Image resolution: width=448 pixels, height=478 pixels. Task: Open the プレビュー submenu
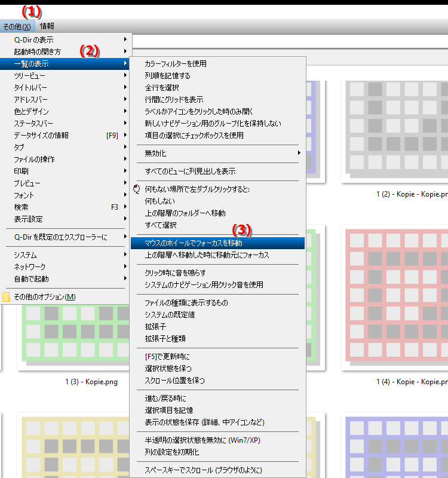tap(66, 183)
